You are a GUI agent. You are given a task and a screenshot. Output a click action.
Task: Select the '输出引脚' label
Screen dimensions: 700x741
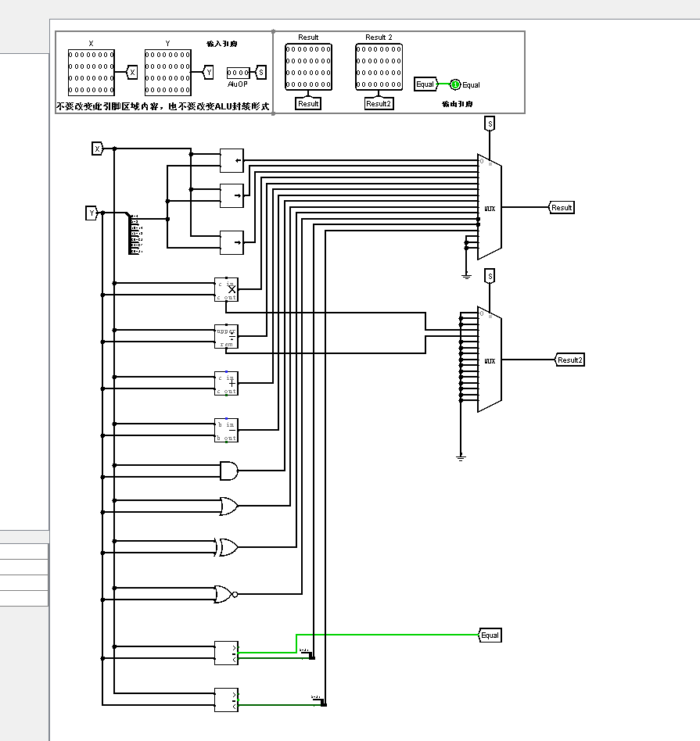pos(458,104)
